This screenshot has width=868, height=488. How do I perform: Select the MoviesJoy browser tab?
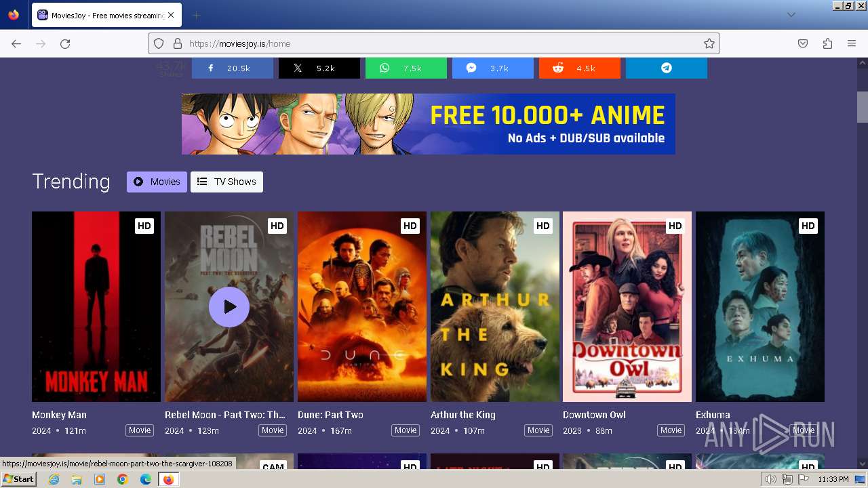pos(106,15)
